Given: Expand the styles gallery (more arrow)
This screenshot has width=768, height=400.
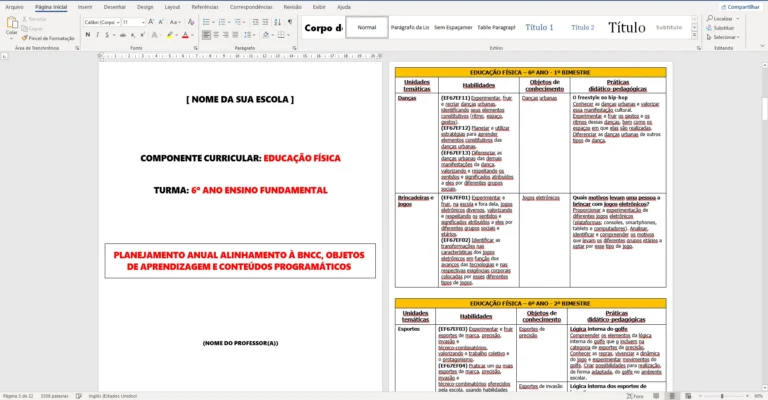Looking at the screenshot, I should coord(695,36).
